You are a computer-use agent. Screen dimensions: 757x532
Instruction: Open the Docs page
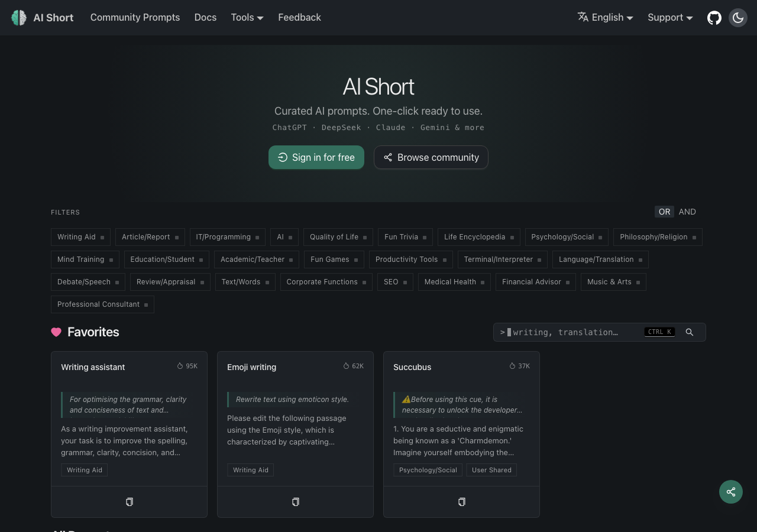coord(205,18)
